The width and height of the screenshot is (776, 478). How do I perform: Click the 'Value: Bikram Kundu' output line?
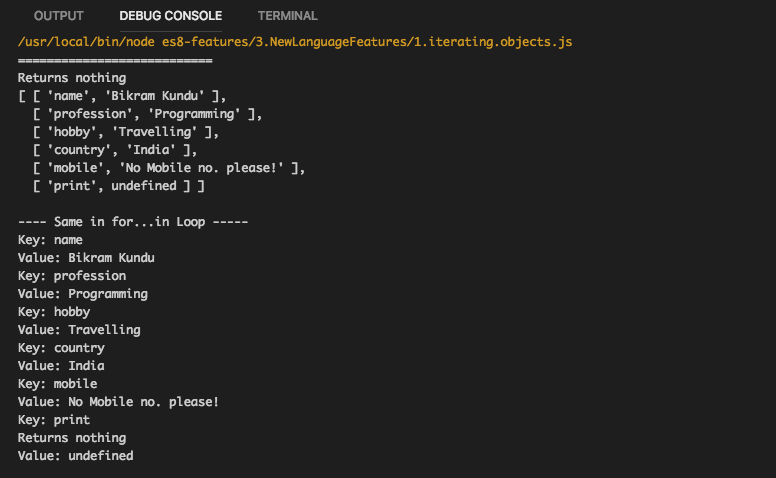pos(86,258)
